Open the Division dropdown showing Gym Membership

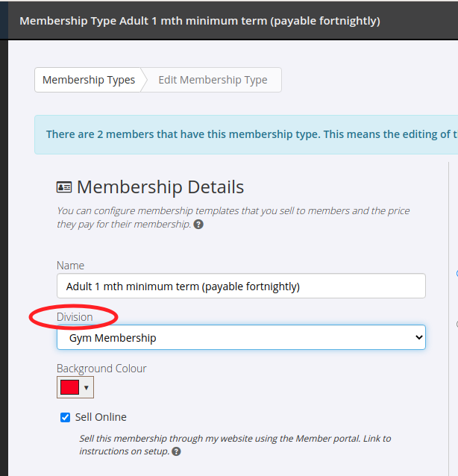(x=241, y=337)
